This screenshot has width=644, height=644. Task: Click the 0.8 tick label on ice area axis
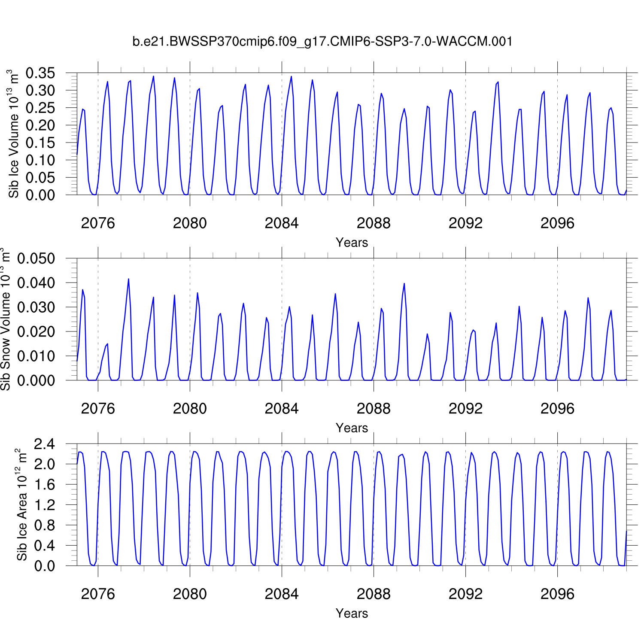pyautogui.click(x=45, y=525)
